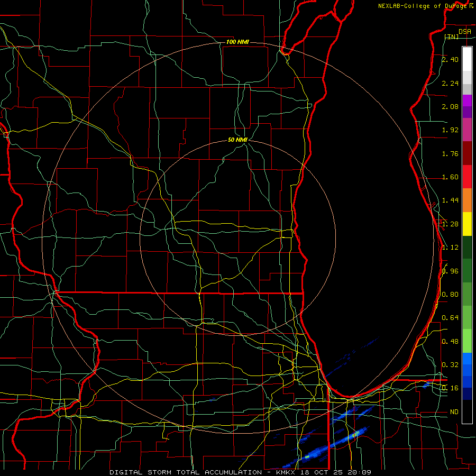Click the 0.32 legend value
Image resolution: width=476 pixels, height=476 pixels.
click(450, 365)
